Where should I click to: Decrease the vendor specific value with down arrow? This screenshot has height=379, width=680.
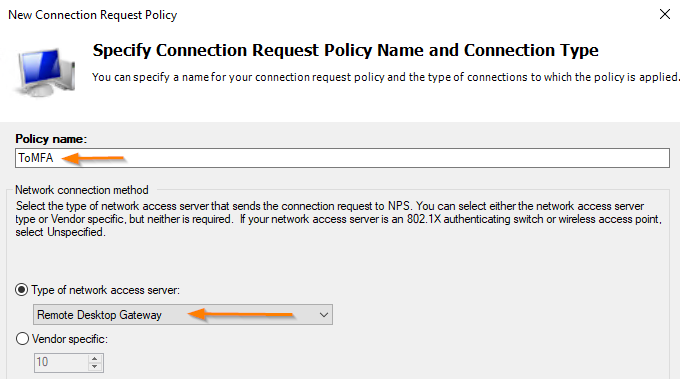pos(95,367)
